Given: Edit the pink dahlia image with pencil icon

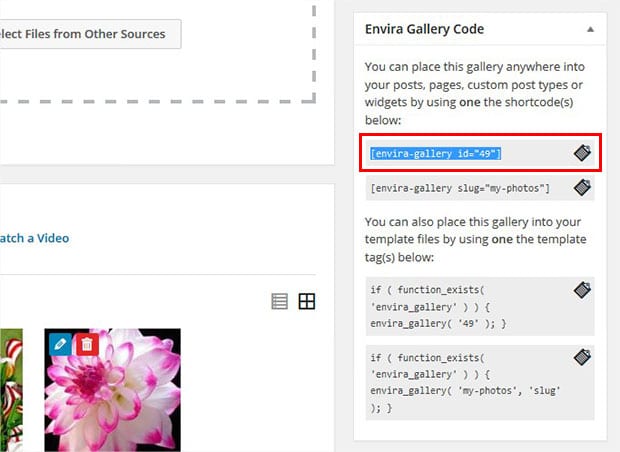Looking at the screenshot, I should [x=60, y=344].
